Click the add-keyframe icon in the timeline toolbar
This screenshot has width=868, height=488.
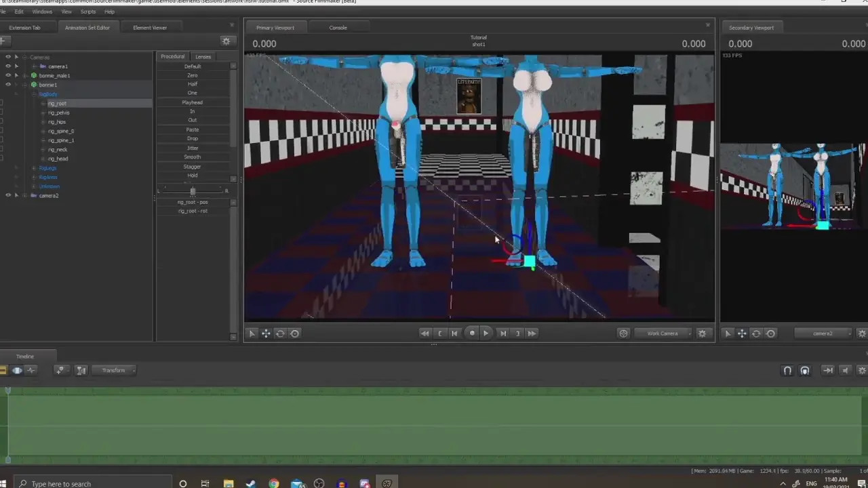point(60,370)
